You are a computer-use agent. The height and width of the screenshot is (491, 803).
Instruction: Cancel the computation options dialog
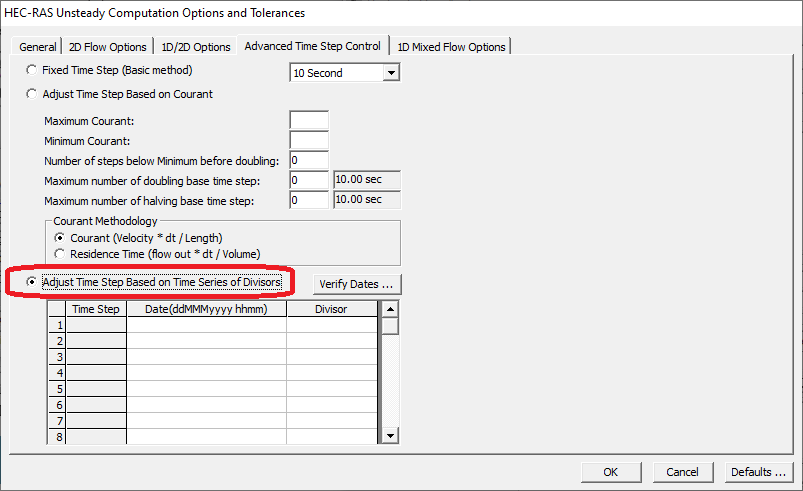click(x=683, y=472)
